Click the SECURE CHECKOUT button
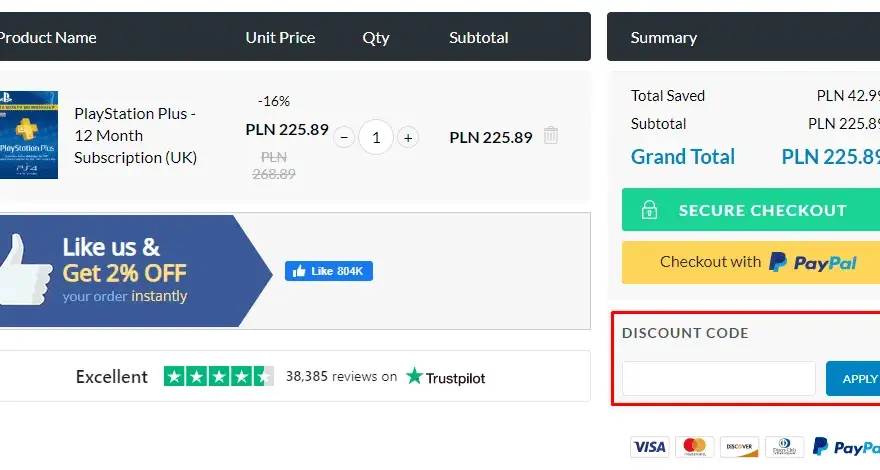The width and height of the screenshot is (880, 470). coord(751,210)
